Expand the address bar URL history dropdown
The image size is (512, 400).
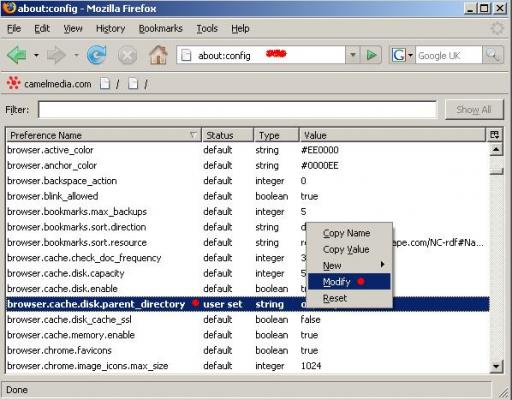click(x=353, y=55)
